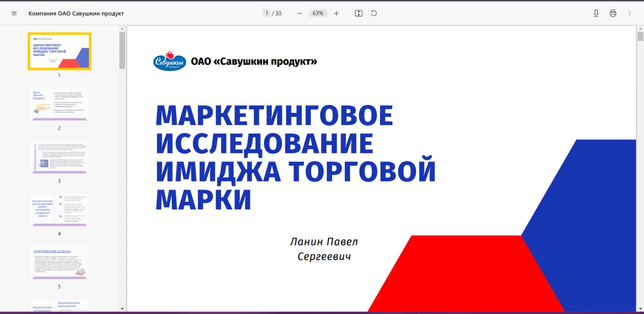Open page 4 thumbnail with research tasks
The image size is (644, 314).
[60, 210]
